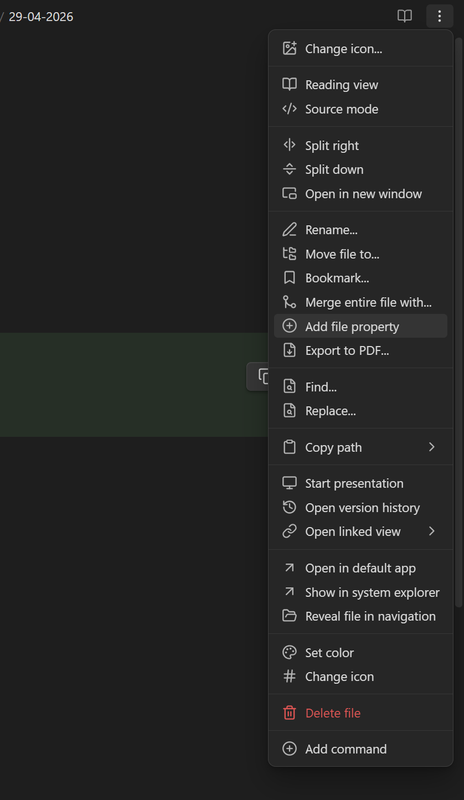Choose Export to PDF… from menu

[360, 351]
